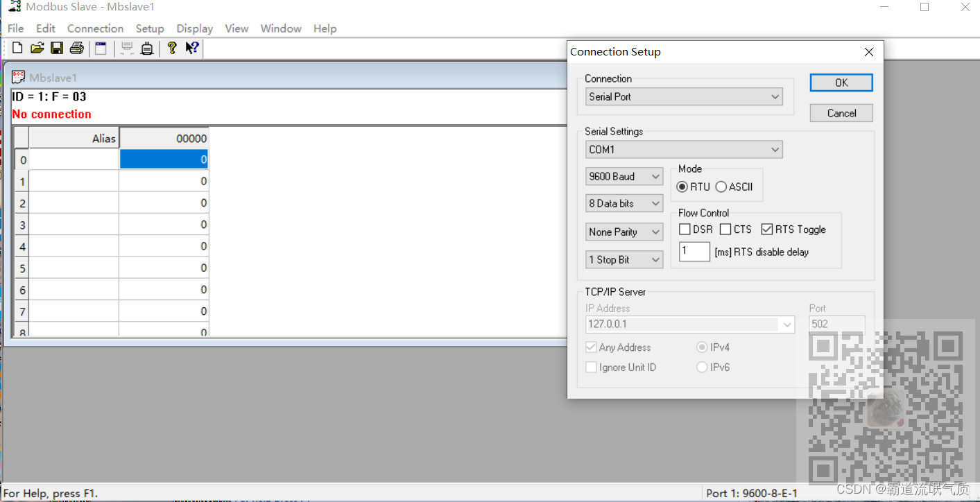The image size is (980, 502).
Task: Open the Display menu
Action: tap(194, 28)
